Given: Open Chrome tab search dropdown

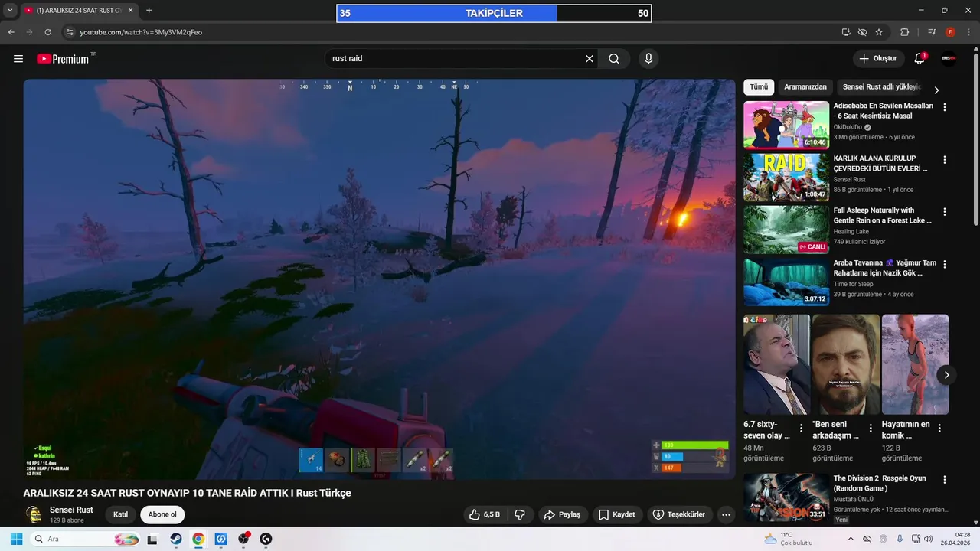Looking at the screenshot, I should click(11, 11).
